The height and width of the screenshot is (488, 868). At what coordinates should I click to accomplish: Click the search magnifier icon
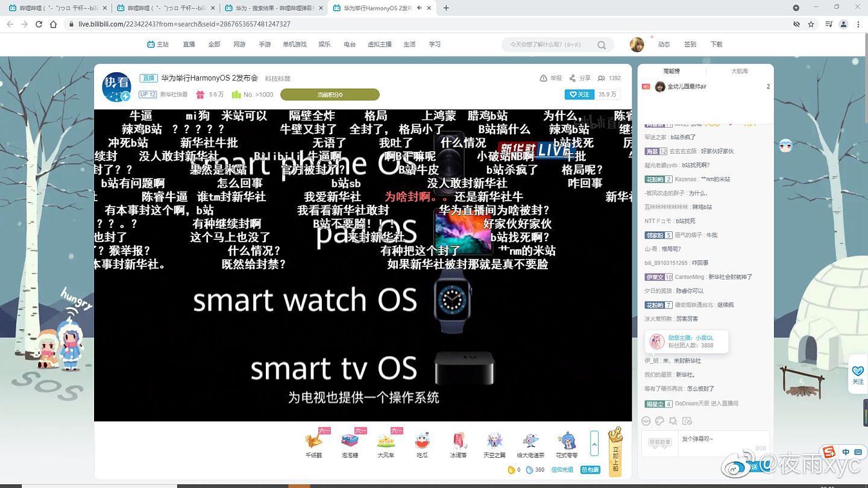point(602,45)
